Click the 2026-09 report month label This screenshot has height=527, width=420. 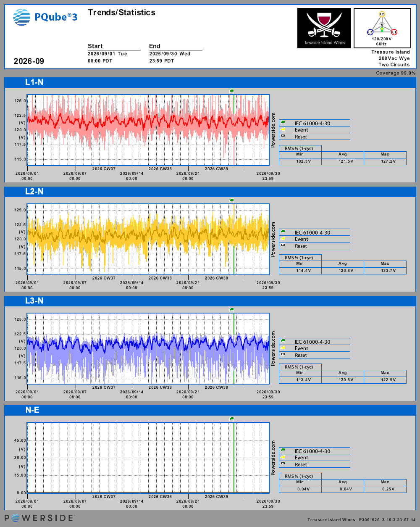29,61
